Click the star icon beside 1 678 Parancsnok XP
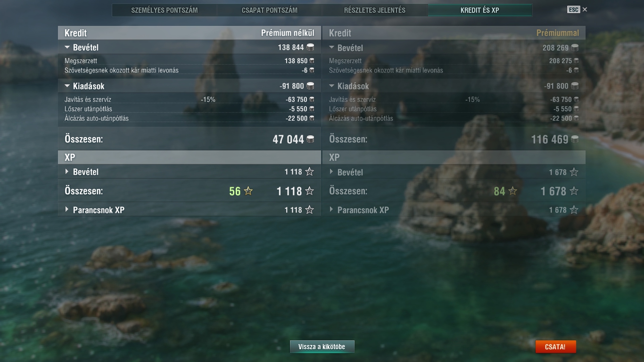Screen dimensions: 644x362 click(574, 210)
